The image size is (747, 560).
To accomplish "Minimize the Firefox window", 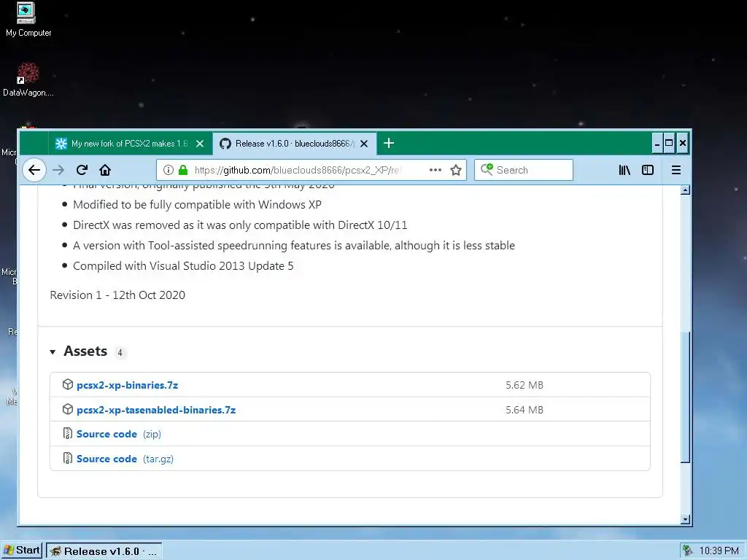I will (x=657, y=144).
